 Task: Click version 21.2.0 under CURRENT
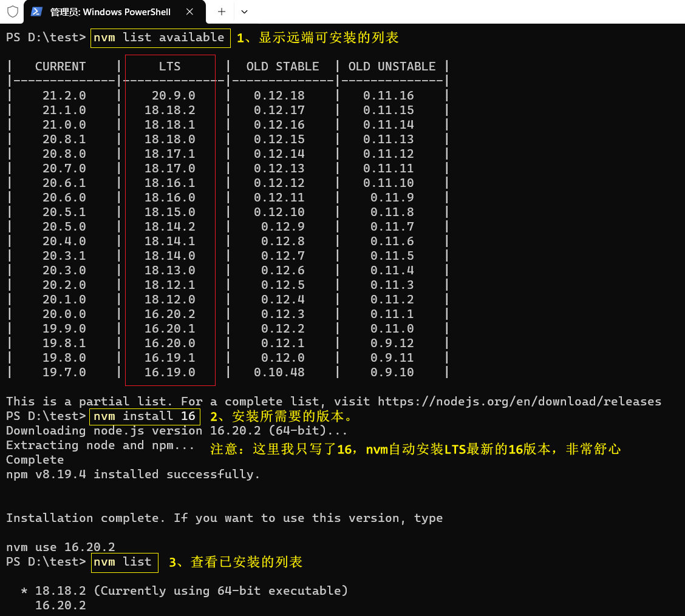[x=64, y=95]
